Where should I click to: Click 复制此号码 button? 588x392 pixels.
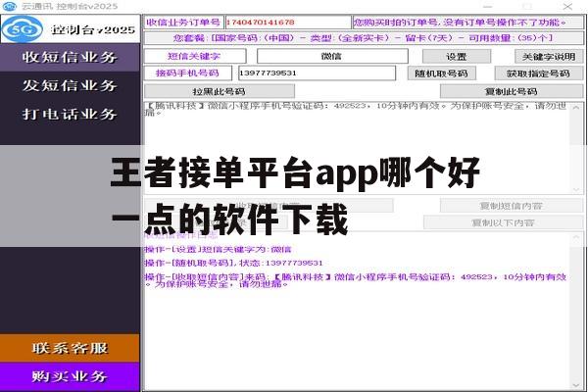point(512,91)
